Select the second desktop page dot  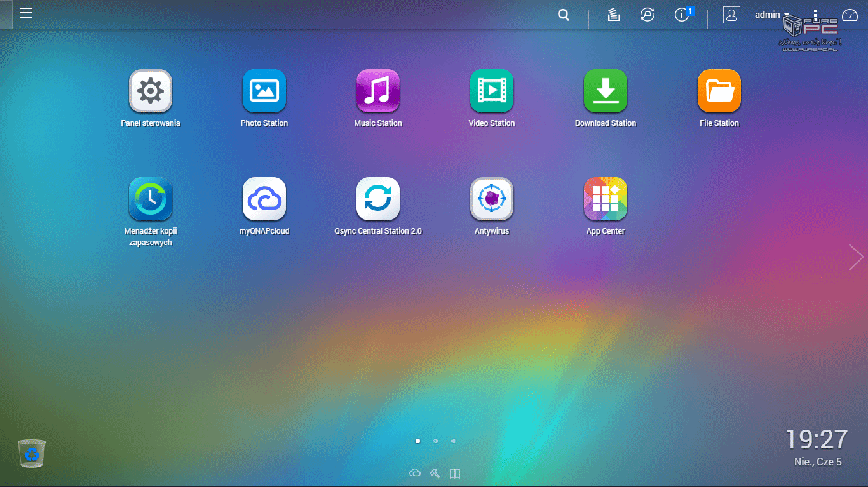435,441
